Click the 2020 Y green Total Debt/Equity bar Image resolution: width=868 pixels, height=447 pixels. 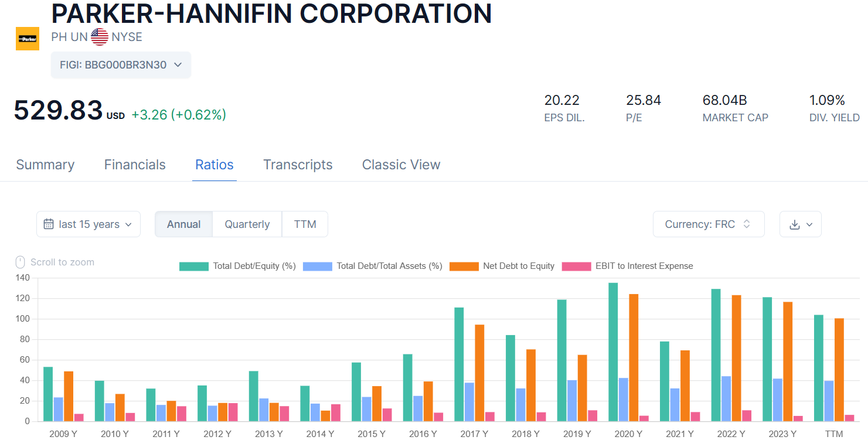click(613, 352)
